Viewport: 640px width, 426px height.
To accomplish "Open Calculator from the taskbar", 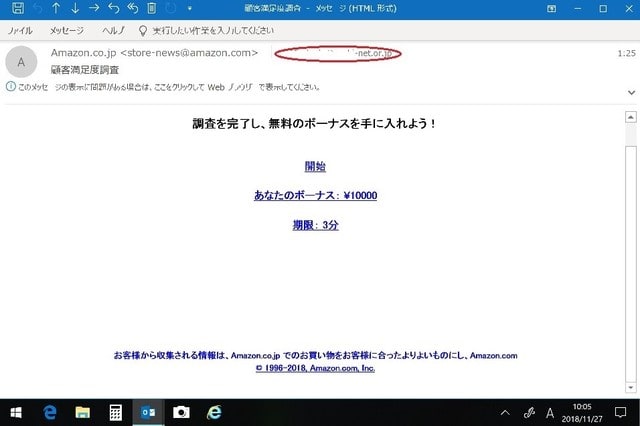I will tap(116, 413).
